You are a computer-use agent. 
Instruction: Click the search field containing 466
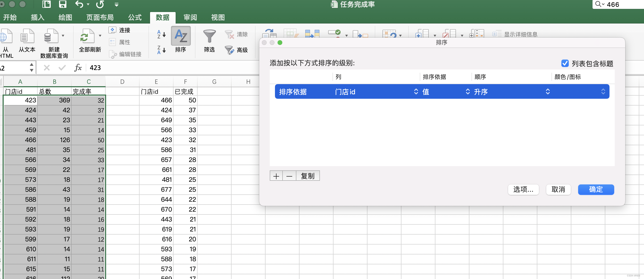618,4
